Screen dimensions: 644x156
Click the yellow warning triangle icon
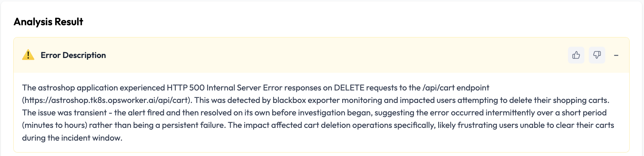(28, 55)
